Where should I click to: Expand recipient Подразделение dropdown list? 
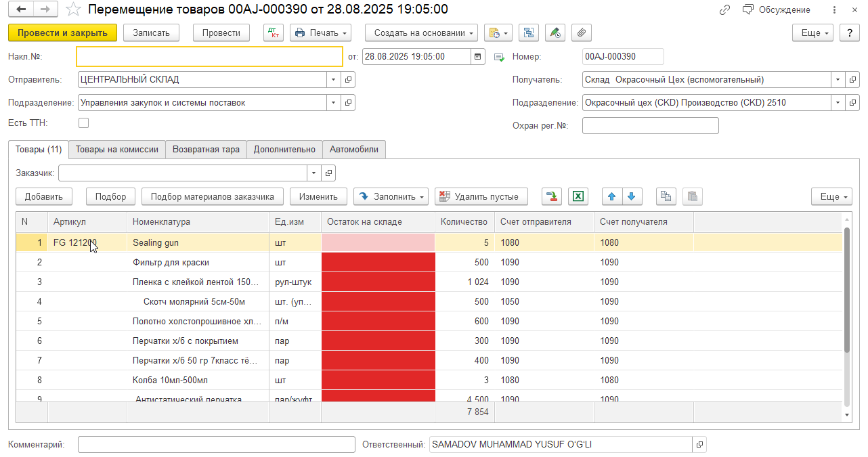click(x=838, y=102)
